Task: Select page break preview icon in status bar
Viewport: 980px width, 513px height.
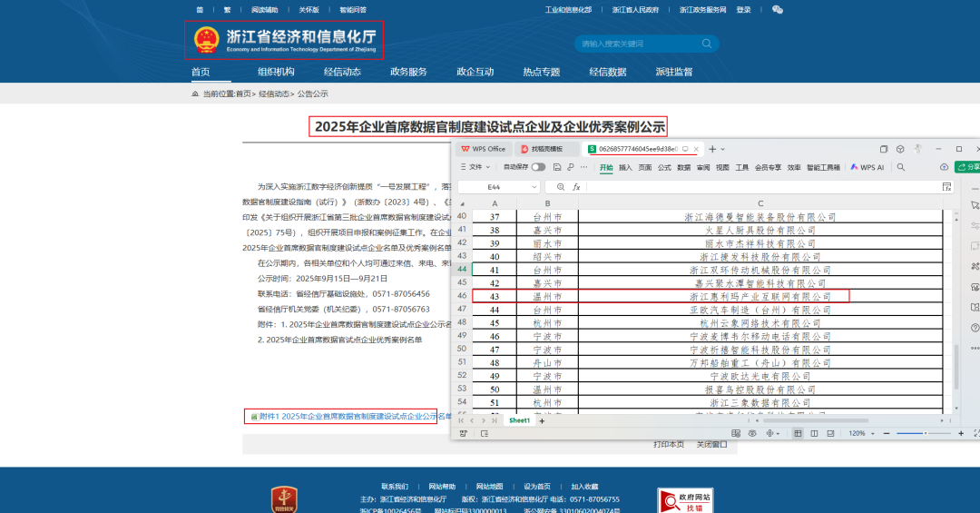Action: (x=830, y=433)
